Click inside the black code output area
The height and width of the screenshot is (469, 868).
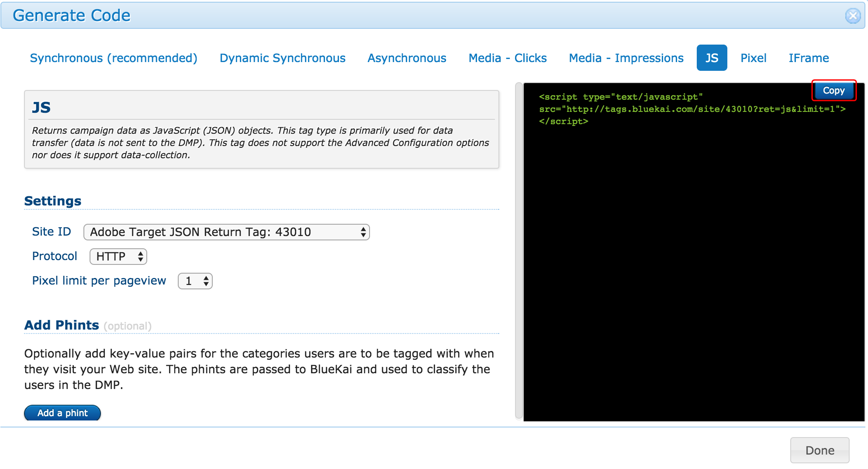[694, 271]
